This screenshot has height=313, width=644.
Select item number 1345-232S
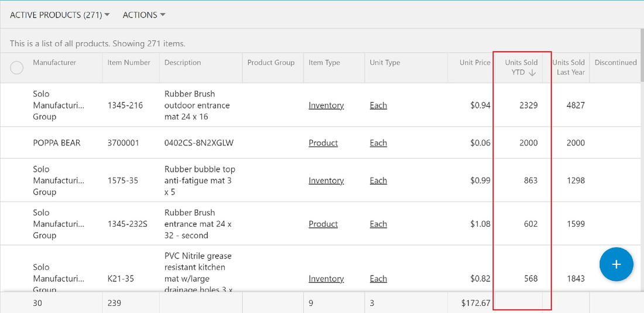[128, 224]
